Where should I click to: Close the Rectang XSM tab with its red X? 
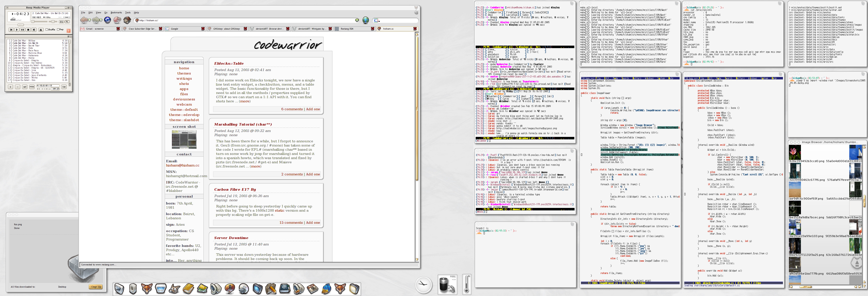tap(372, 29)
